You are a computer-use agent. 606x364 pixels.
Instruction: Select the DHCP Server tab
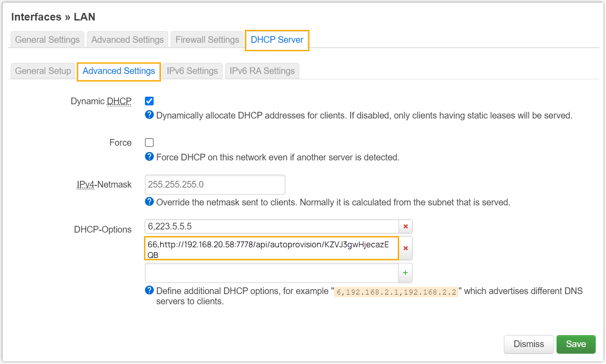277,40
